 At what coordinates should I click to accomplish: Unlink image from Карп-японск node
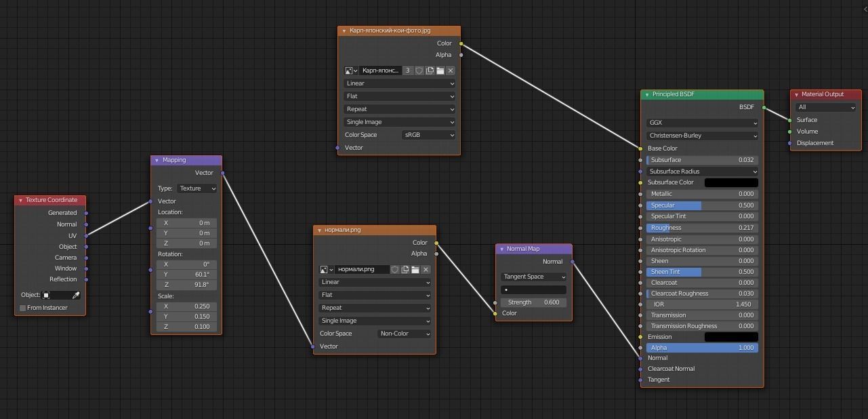pos(451,71)
